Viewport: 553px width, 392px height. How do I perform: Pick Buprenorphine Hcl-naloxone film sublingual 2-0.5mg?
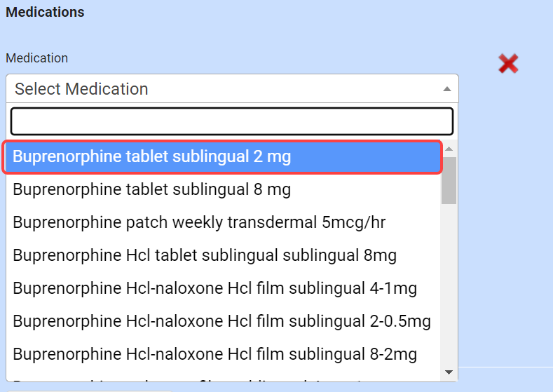(222, 321)
